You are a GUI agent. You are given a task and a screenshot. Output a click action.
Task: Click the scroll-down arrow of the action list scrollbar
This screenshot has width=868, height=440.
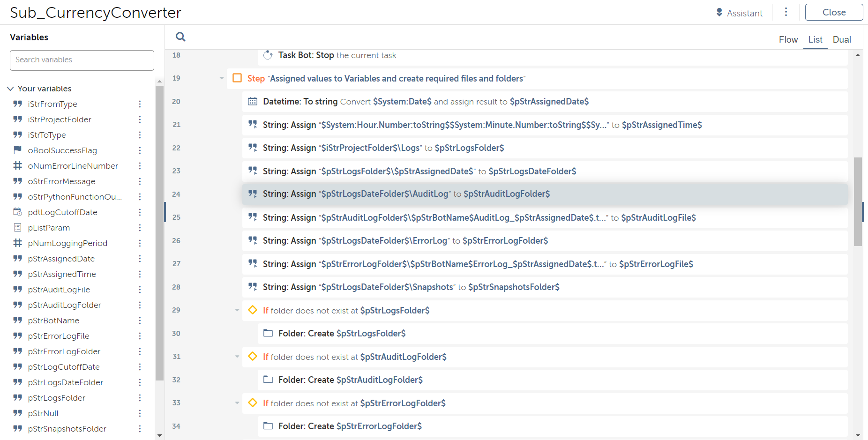[858, 435]
